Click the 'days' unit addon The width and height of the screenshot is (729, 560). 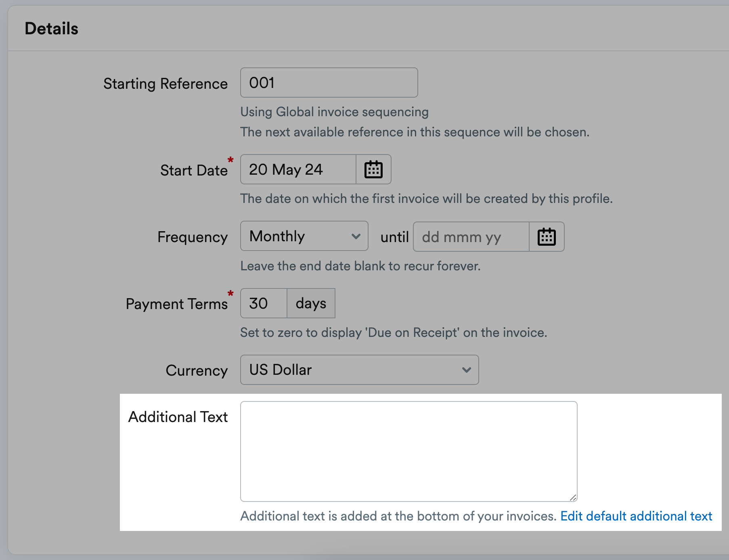[311, 303]
